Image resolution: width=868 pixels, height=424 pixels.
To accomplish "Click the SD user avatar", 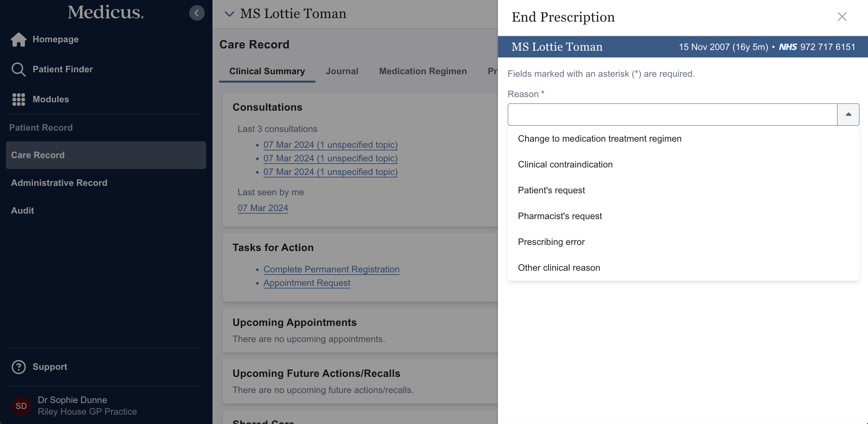I will tap(21, 406).
